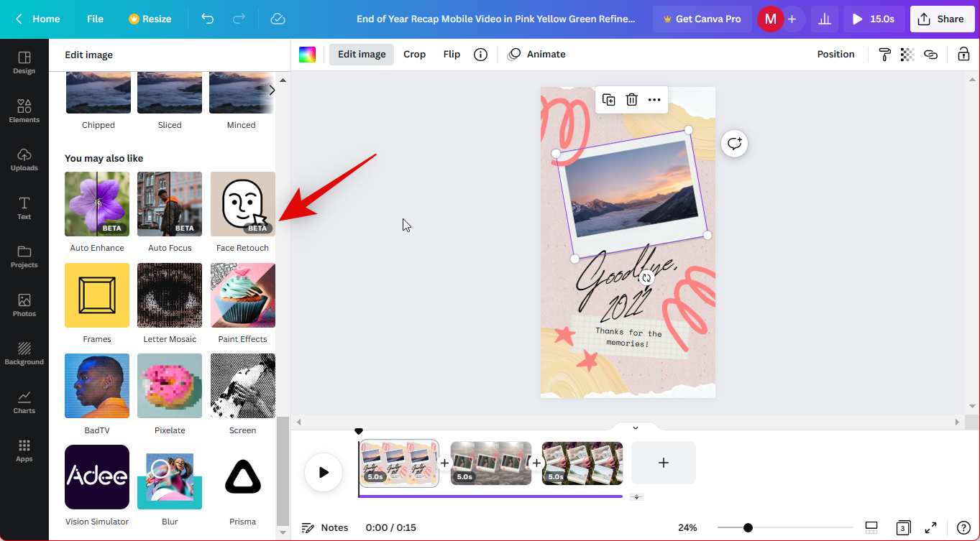Open the Apps sidebar panel

[x=24, y=450]
